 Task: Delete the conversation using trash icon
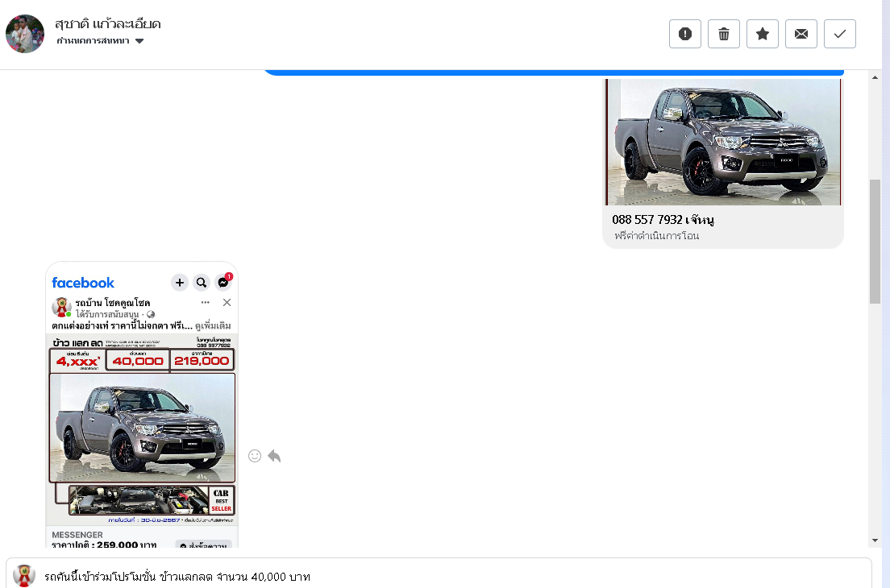click(724, 34)
